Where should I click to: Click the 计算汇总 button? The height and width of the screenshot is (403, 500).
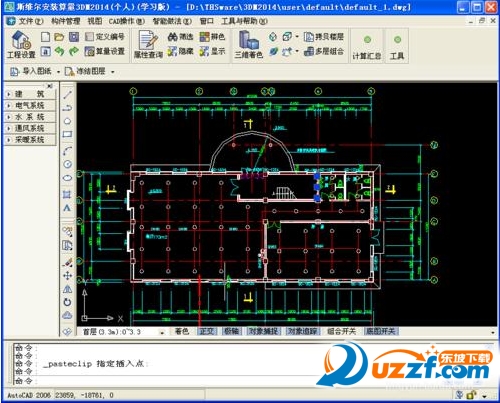(x=367, y=46)
